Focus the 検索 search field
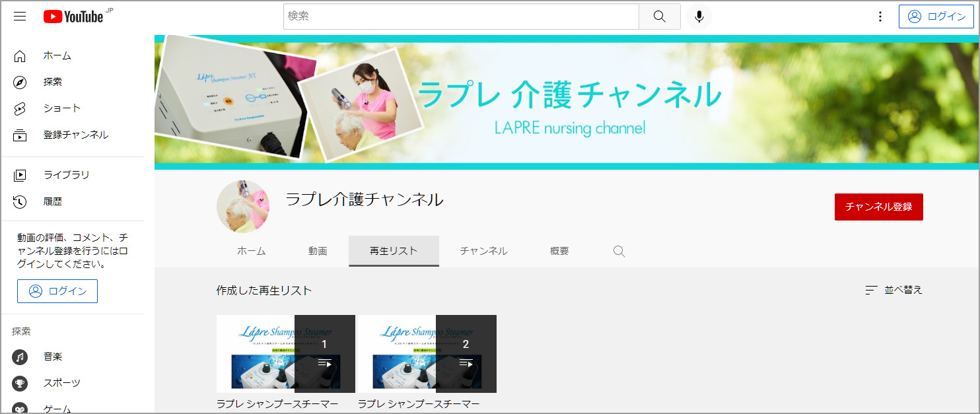Image resolution: width=980 pixels, height=414 pixels. coord(461,17)
